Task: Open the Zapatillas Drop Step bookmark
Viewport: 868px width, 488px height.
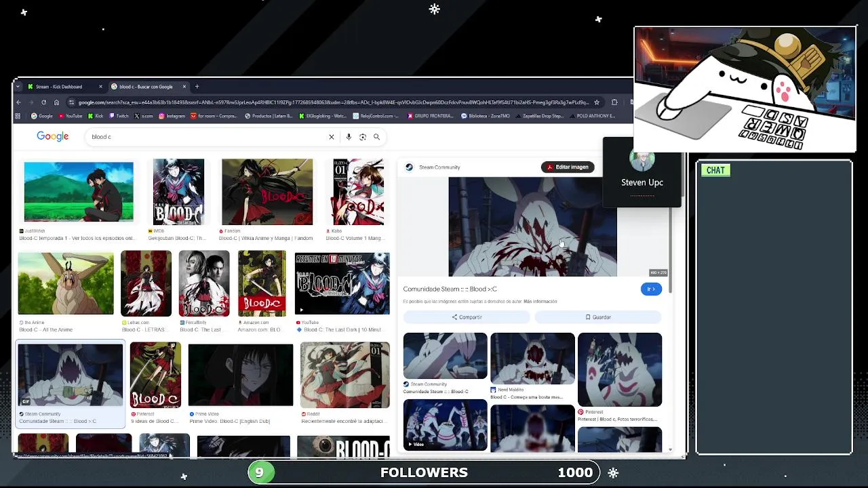Action: [540, 116]
